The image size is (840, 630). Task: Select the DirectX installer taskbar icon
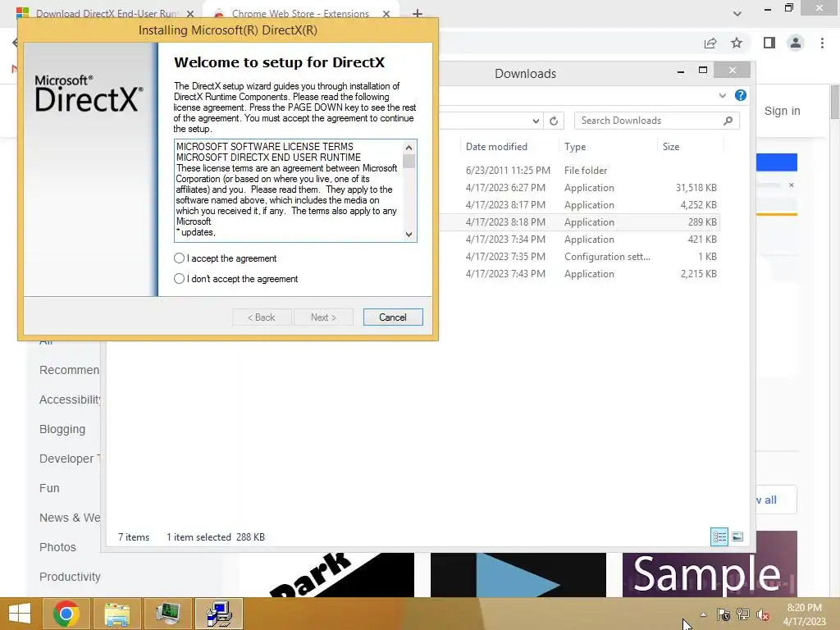point(218,614)
